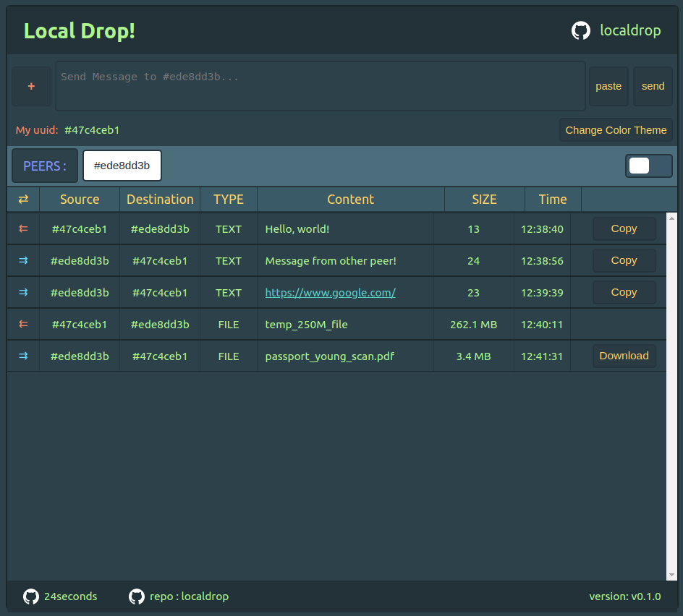Click the Content column header
The width and height of the screenshot is (683, 616).
[351, 200]
